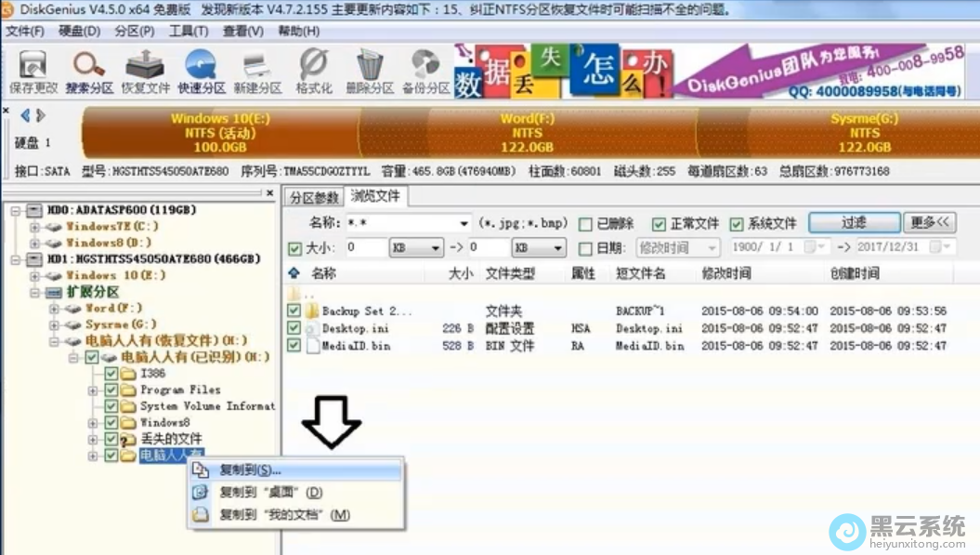Uncheck the 系统文件 system files checkbox

737,224
